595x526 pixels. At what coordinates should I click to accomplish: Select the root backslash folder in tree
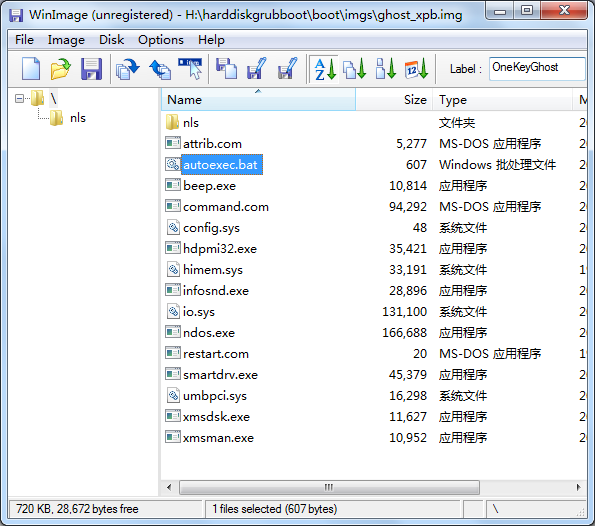pyautogui.click(x=53, y=99)
